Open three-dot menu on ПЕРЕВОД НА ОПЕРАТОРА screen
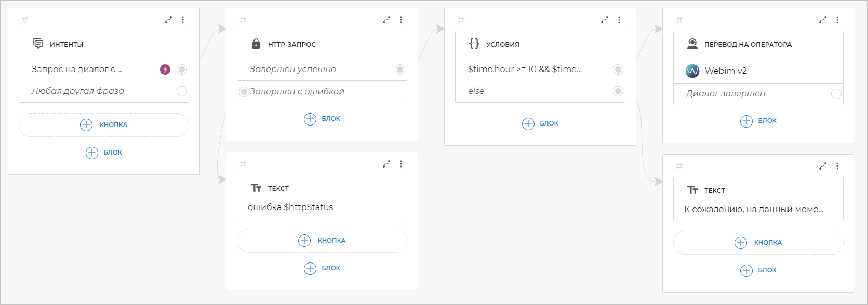Image resolution: width=868 pixels, height=305 pixels. pyautogui.click(x=837, y=20)
